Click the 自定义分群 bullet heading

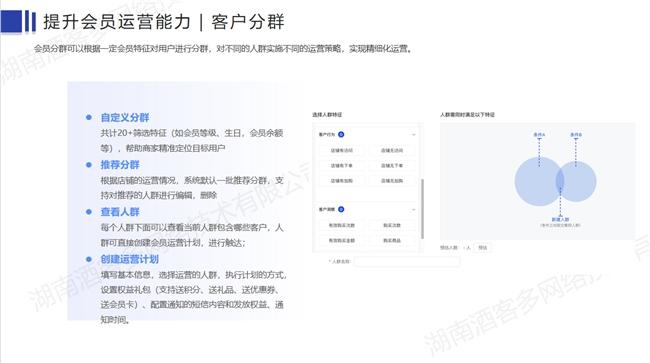(x=125, y=118)
